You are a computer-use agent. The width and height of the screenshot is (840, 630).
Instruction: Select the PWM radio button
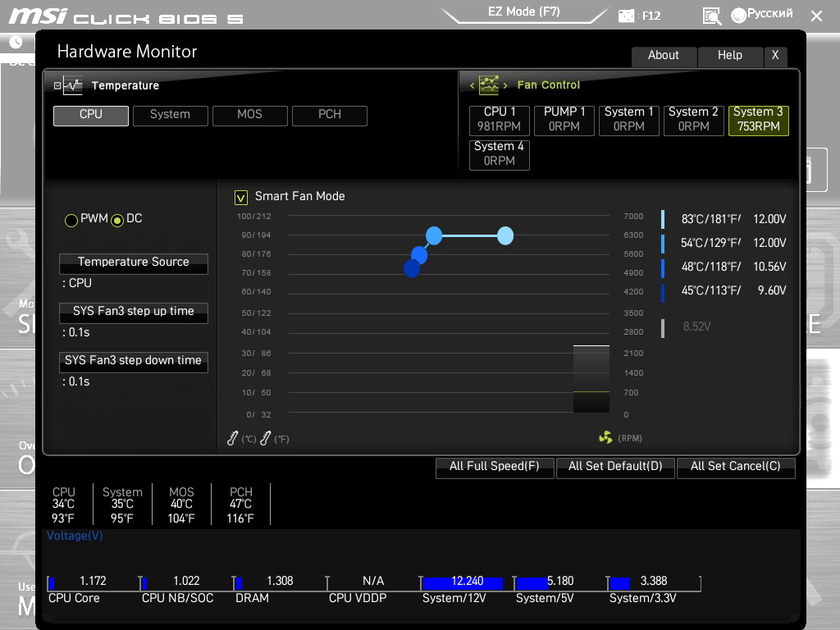(71, 220)
